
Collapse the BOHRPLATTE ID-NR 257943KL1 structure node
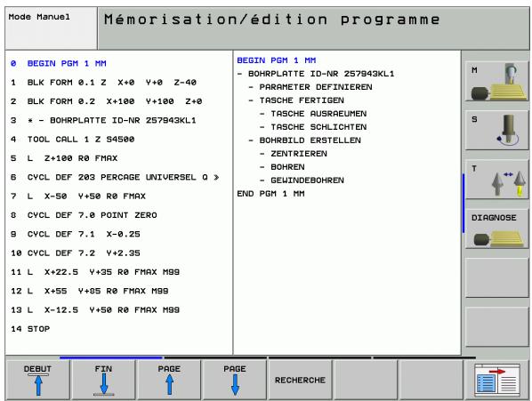point(239,74)
